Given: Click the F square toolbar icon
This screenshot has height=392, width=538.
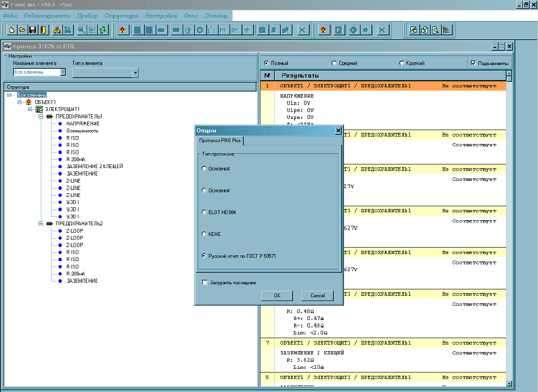Looking at the screenshot, I should [x=338, y=30].
